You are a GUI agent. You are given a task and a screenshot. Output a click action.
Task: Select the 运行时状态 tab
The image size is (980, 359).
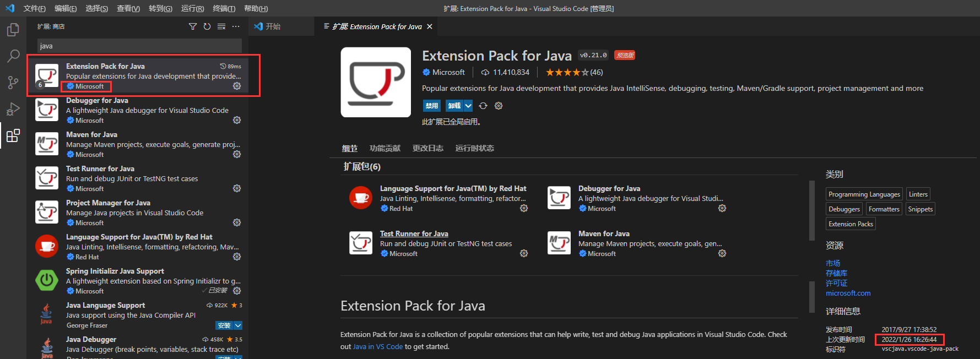(475, 148)
